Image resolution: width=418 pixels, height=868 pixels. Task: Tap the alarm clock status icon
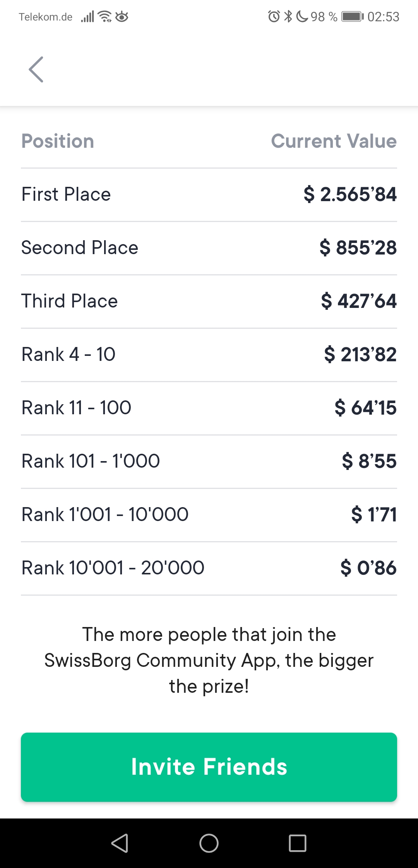click(274, 17)
